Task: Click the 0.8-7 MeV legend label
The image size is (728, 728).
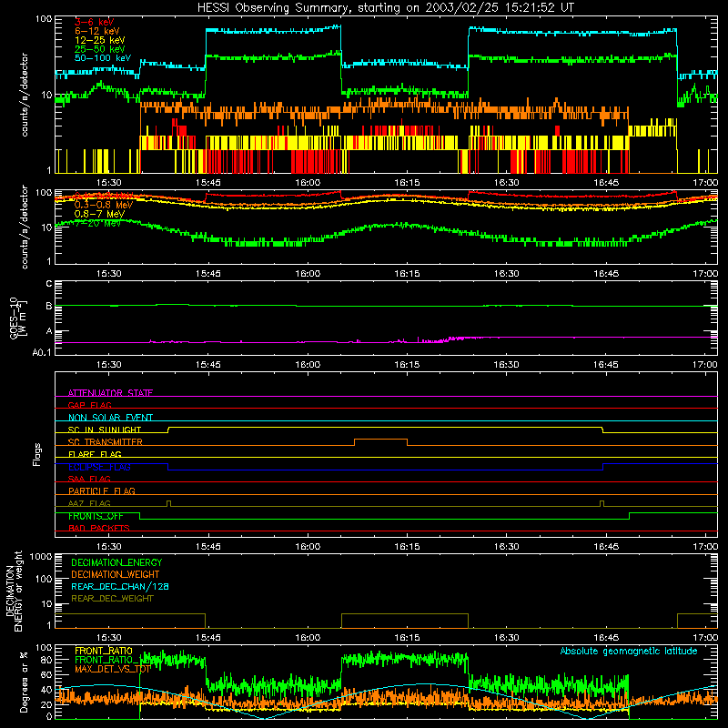Action: pos(99,214)
